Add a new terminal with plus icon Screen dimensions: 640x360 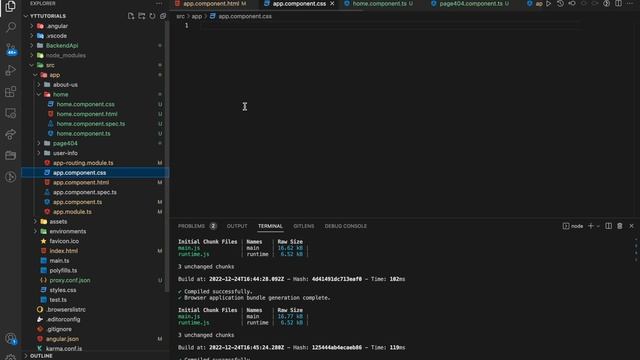[x=590, y=226]
